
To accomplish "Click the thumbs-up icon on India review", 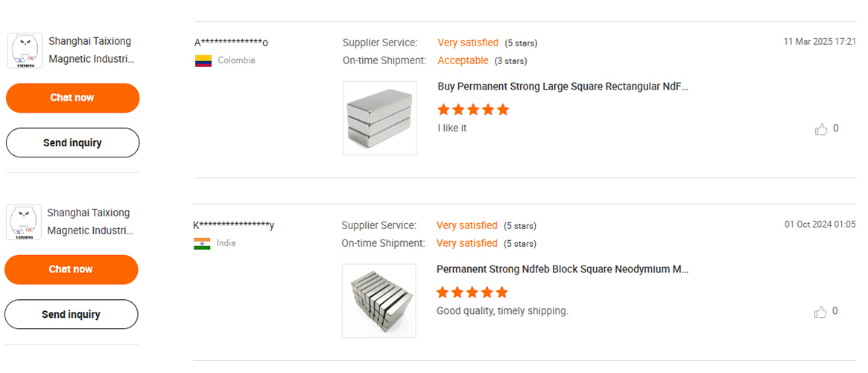I will pos(820,313).
